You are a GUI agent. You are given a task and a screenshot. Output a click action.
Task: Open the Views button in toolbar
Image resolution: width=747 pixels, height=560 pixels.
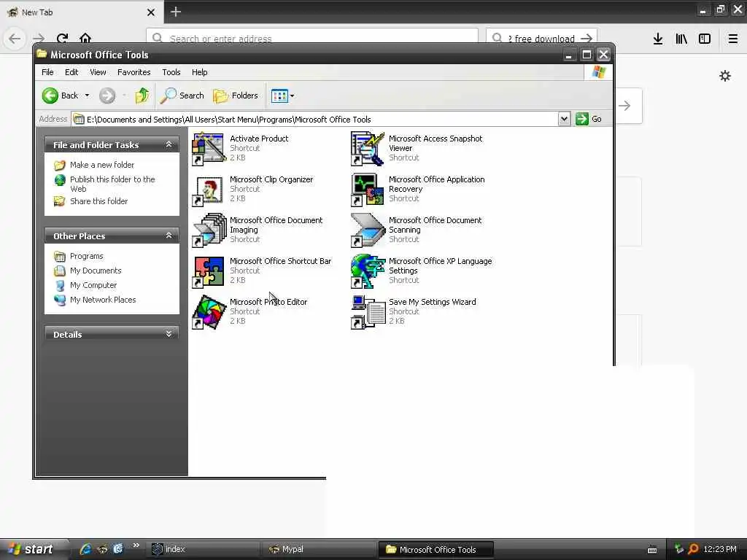pos(279,96)
